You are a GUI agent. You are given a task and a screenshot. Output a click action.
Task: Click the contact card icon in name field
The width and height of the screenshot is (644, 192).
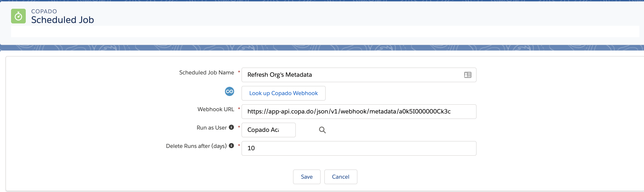tap(468, 75)
